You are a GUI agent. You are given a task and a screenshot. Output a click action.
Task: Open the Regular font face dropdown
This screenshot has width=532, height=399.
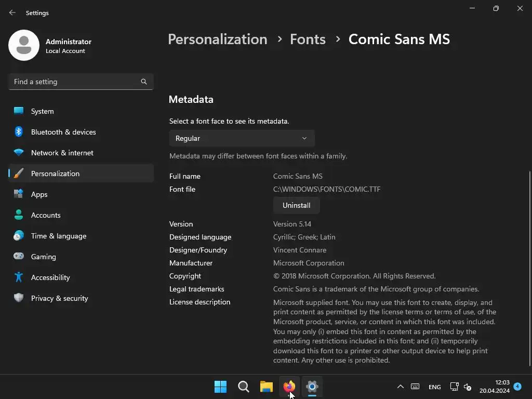coord(242,138)
